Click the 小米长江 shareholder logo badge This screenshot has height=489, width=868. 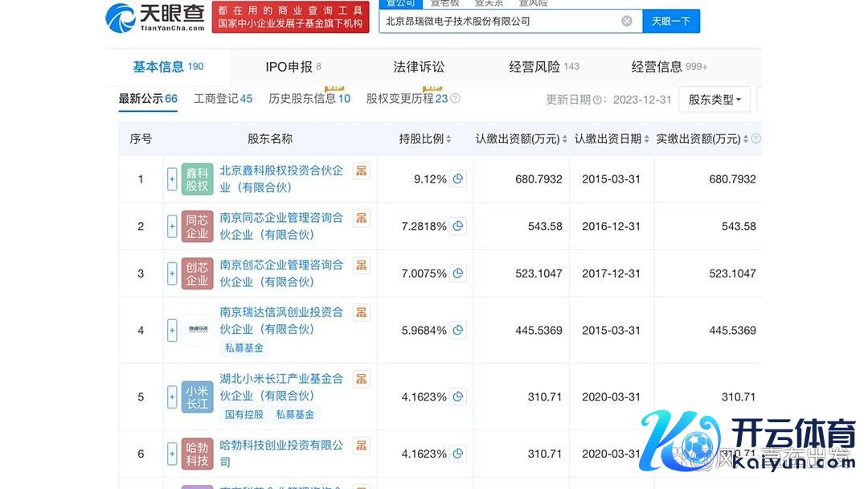197,397
